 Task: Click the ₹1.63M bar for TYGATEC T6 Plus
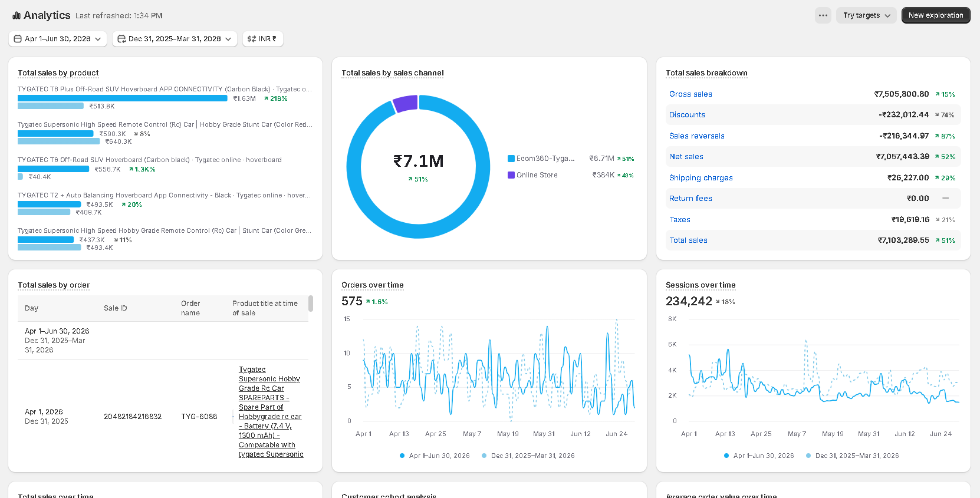pos(123,98)
